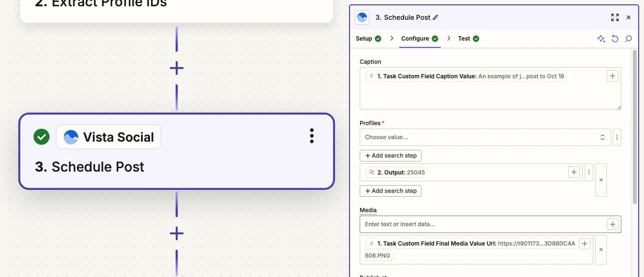This screenshot has width=644, height=277.
Task: Click the Vista Social app badge on the step card
Action: coord(109,137)
